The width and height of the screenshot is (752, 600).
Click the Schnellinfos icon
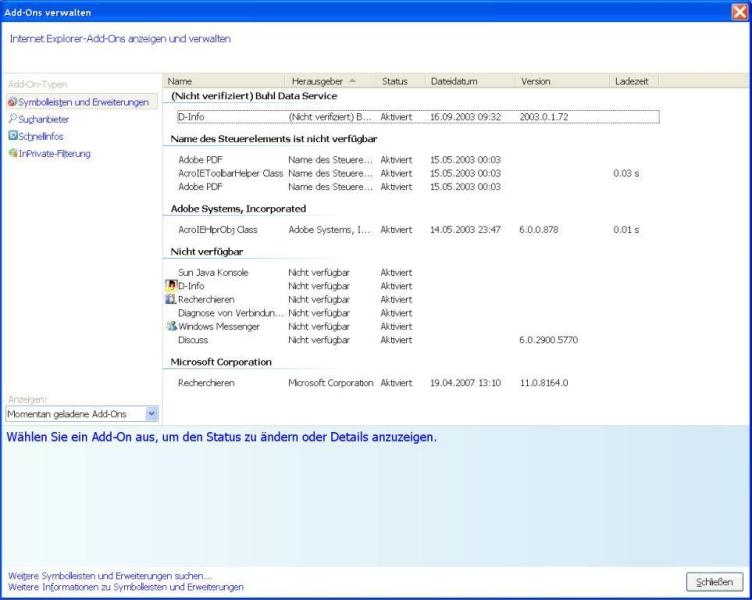click(x=13, y=136)
